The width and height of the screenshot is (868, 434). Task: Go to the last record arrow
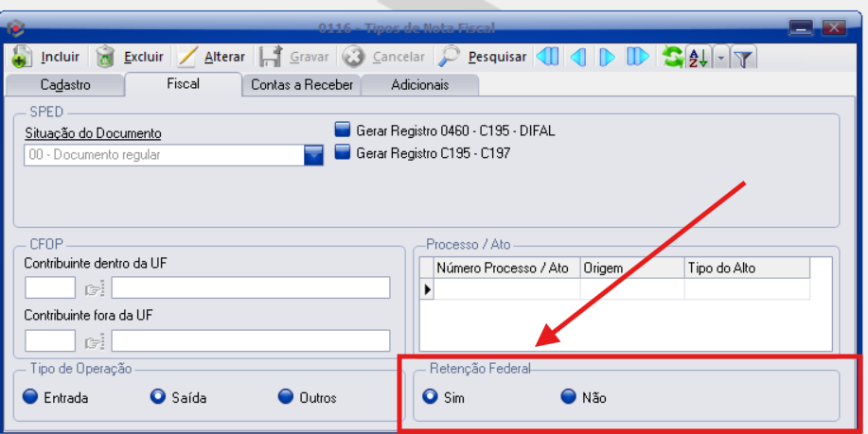pos(638,57)
